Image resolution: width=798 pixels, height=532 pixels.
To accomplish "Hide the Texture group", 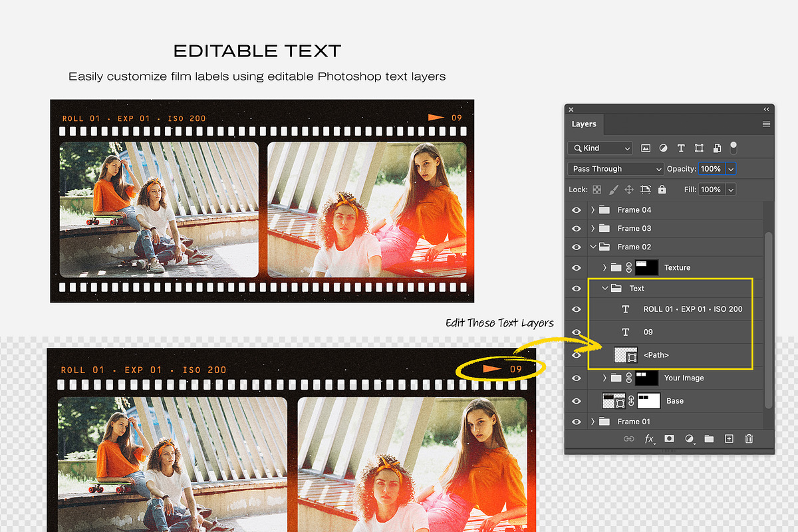I will point(577,267).
